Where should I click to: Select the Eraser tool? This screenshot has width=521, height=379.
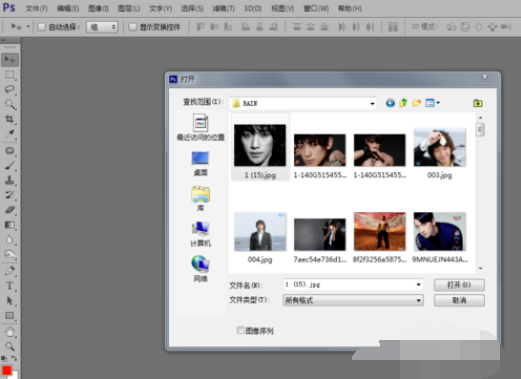click(10, 210)
